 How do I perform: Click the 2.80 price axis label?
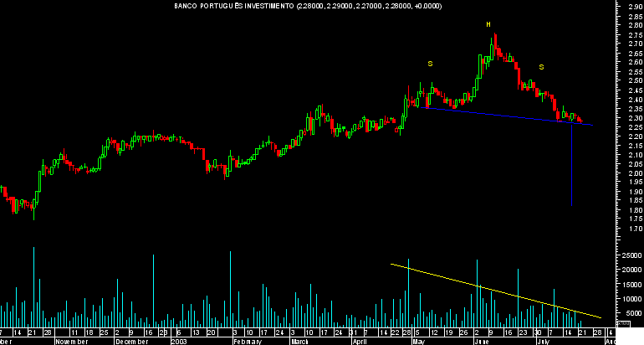(x=636, y=26)
